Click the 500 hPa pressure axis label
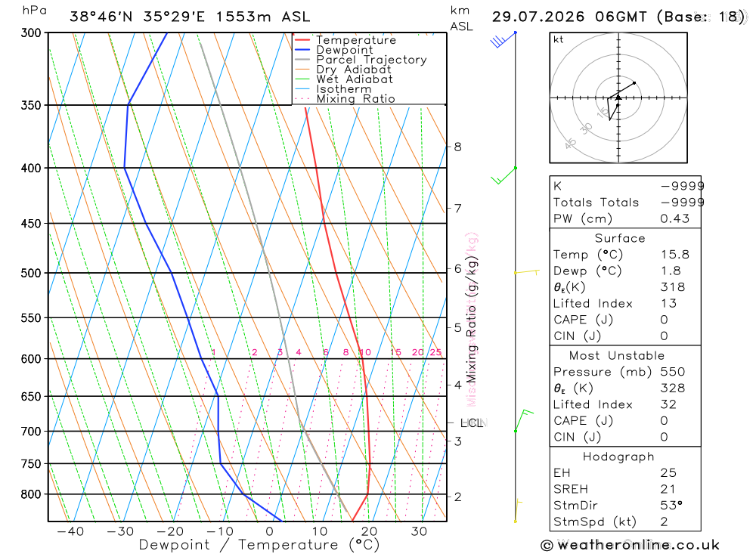This screenshot has width=756, height=554. [31, 273]
